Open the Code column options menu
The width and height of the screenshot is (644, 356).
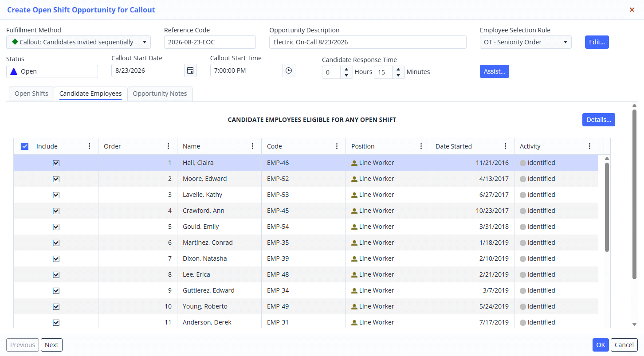(x=337, y=146)
